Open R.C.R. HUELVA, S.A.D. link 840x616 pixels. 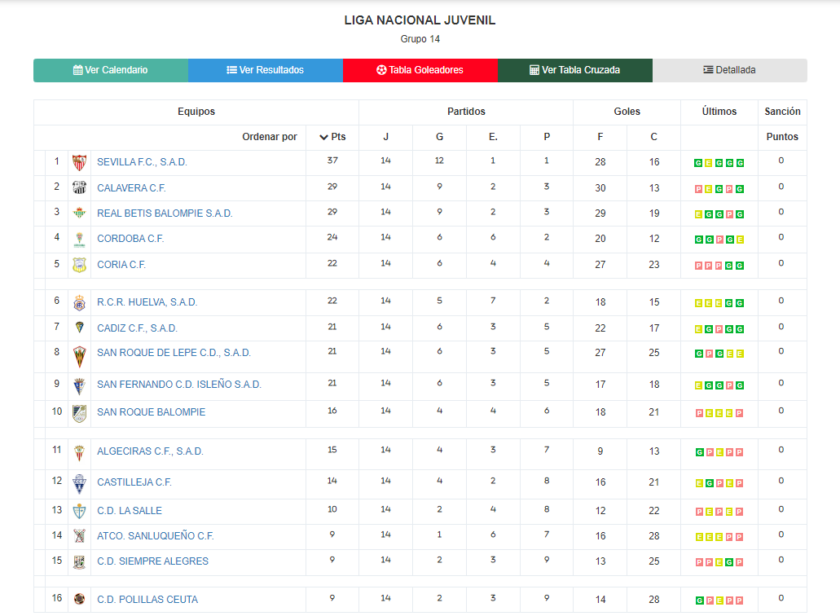click(x=147, y=302)
